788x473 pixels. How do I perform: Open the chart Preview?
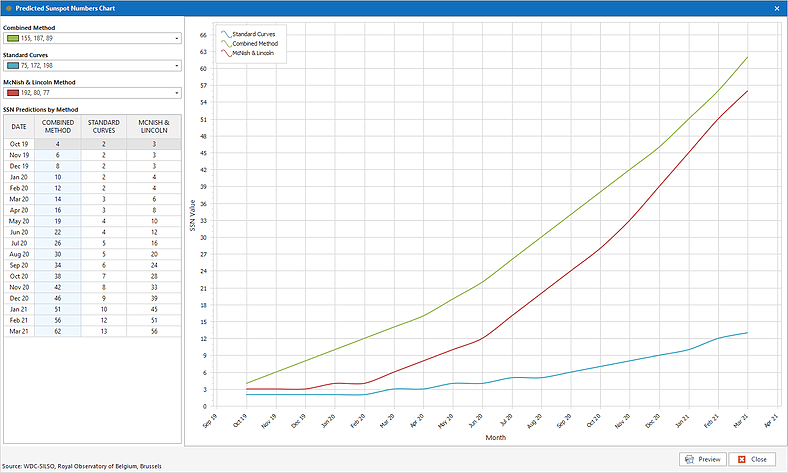[x=703, y=459]
